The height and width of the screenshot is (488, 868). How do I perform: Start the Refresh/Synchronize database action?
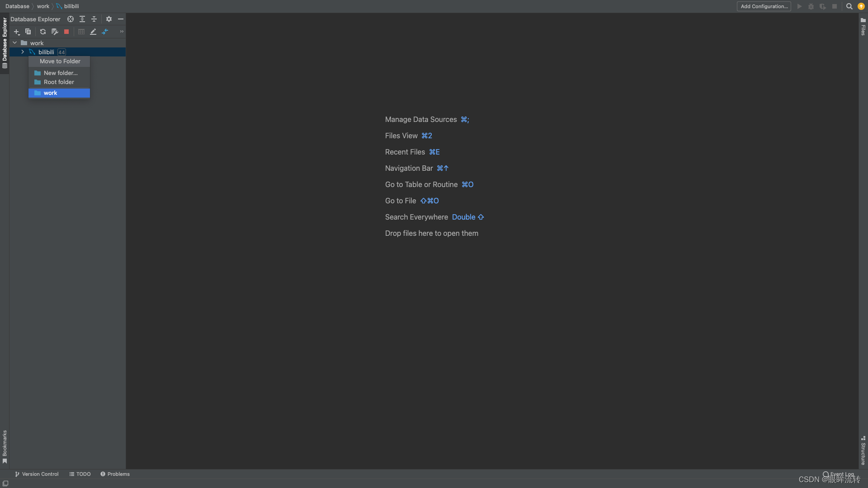tap(42, 32)
